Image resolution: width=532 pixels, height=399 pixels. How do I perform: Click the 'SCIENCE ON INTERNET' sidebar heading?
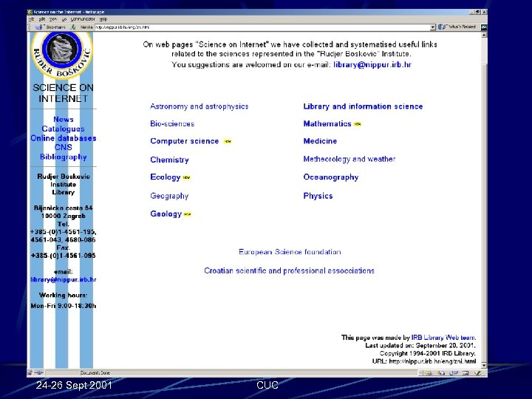[63, 93]
